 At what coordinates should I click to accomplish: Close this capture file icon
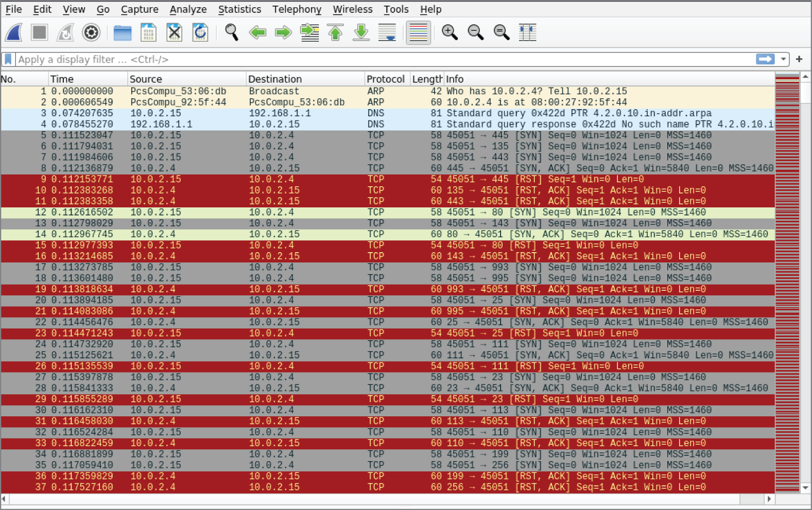click(x=175, y=32)
